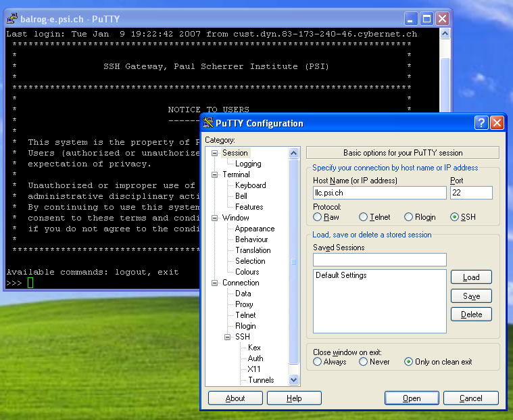Screen dimensions: 513x420
Task: Click the Delete session button
Action: click(x=471, y=314)
